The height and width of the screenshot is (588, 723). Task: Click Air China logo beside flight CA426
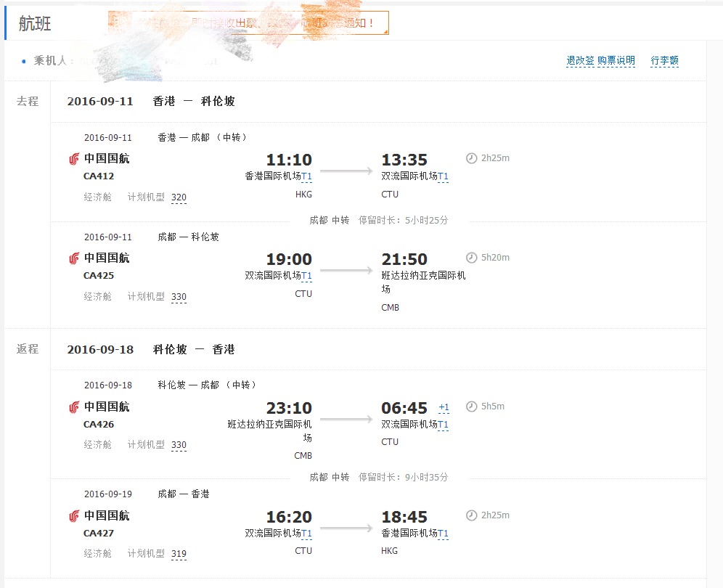point(74,407)
